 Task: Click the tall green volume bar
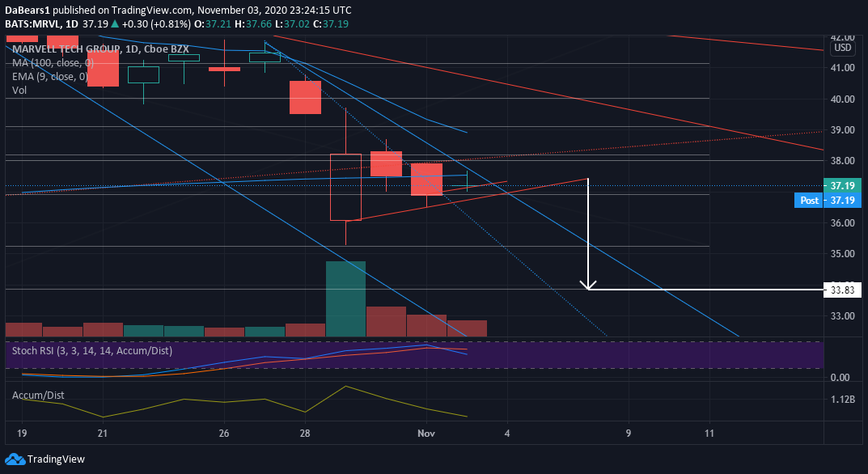345,299
